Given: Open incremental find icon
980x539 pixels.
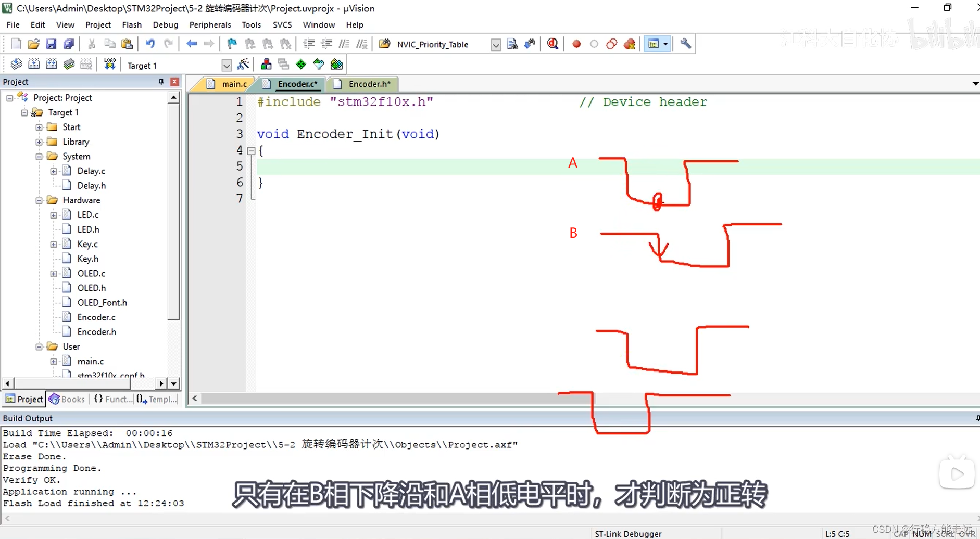Looking at the screenshot, I should pos(530,44).
